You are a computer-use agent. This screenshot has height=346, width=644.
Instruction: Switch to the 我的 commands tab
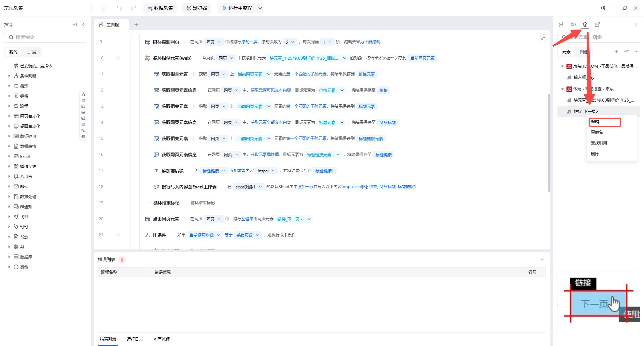pyautogui.click(x=13, y=52)
